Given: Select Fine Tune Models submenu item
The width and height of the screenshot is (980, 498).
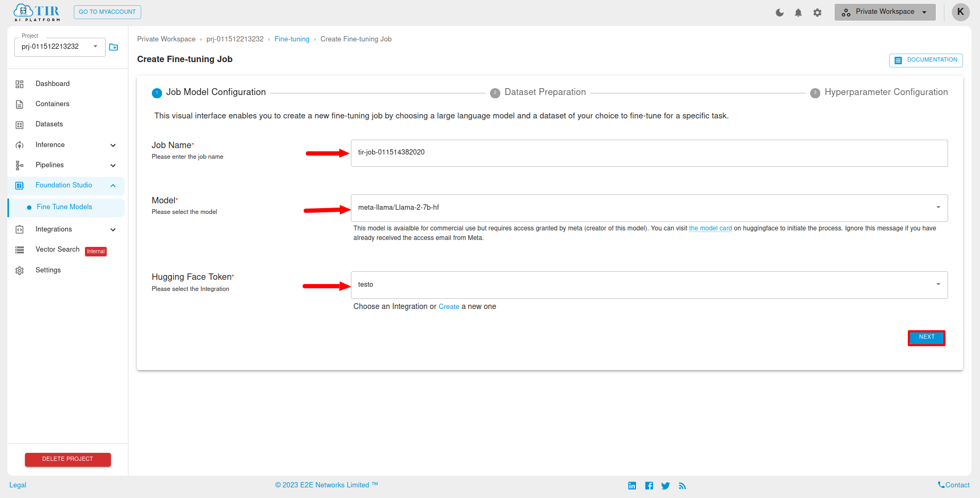Looking at the screenshot, I should pos(67,207).
